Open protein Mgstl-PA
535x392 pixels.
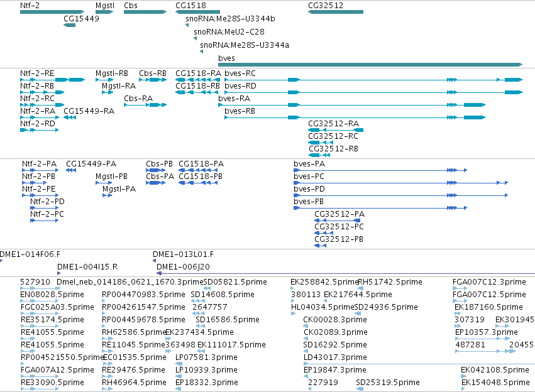click(x=119, y=189)
